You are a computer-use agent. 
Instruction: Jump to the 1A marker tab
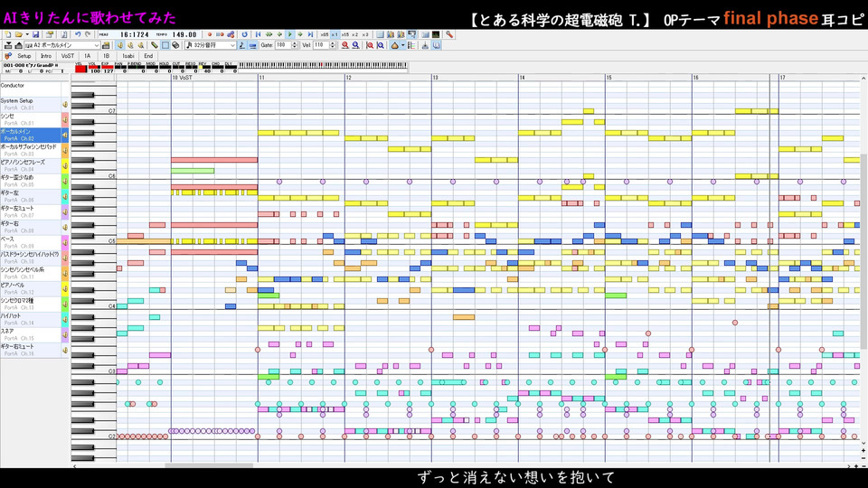(88, 56)
